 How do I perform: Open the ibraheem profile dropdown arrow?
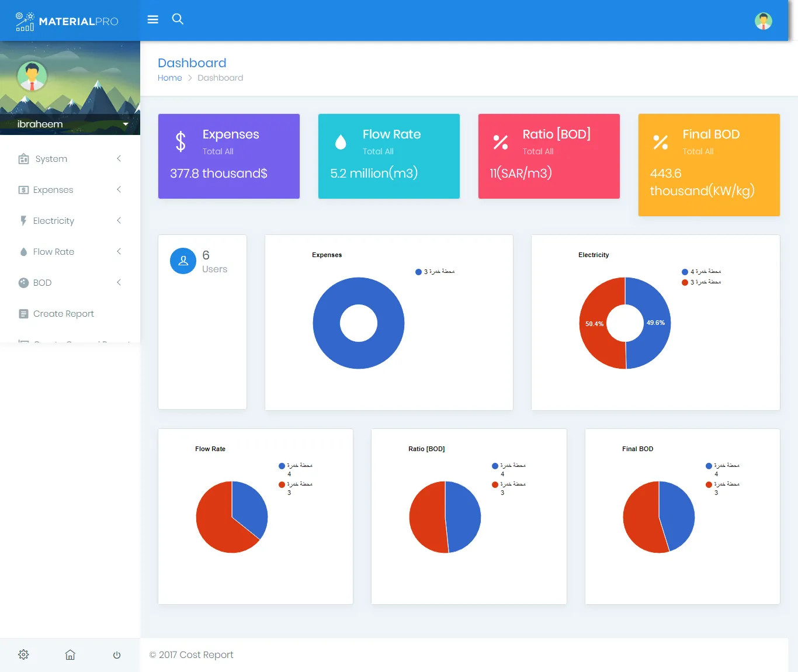coord(126,124)
